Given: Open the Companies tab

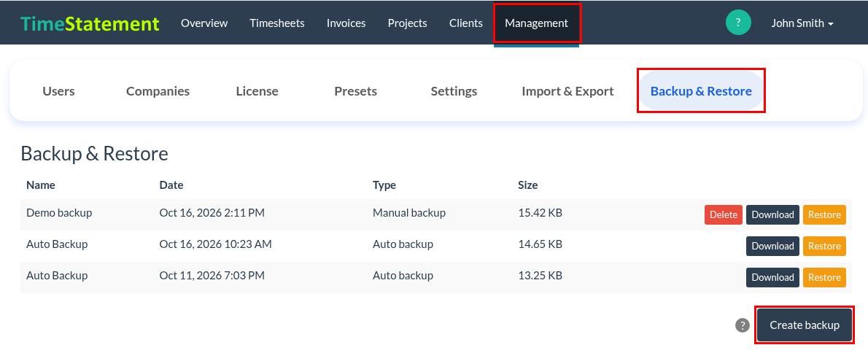Looking at the screenshot, I should (158, 91).
